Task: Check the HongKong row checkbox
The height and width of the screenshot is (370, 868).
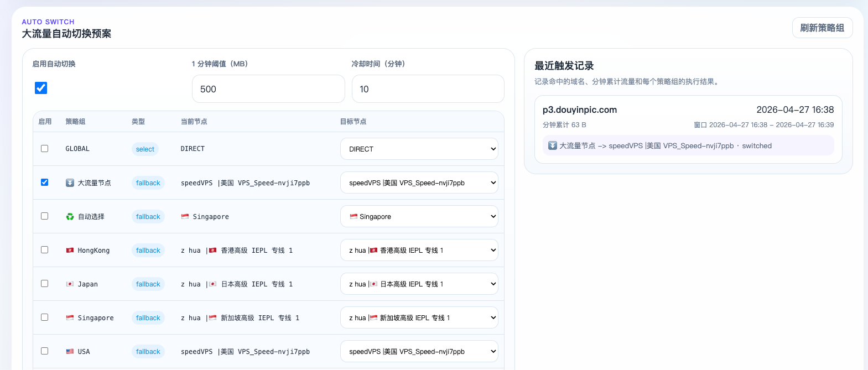Action: pos(44,249)
